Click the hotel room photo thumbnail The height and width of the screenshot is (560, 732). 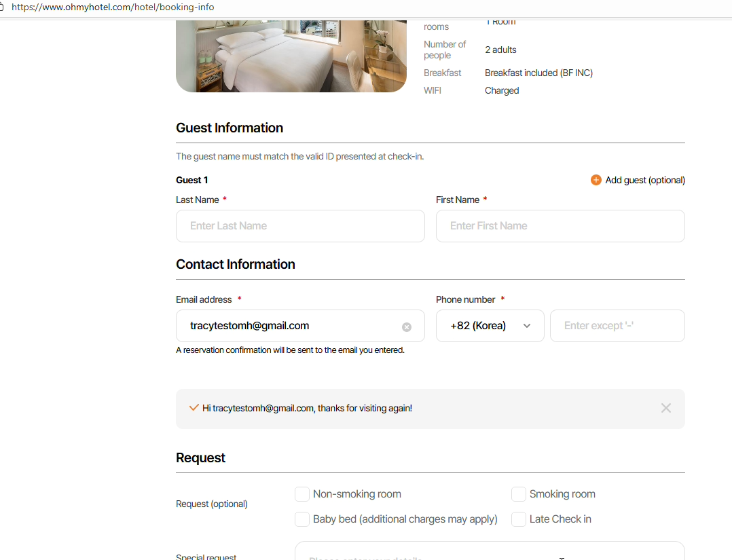pos(291,56)
